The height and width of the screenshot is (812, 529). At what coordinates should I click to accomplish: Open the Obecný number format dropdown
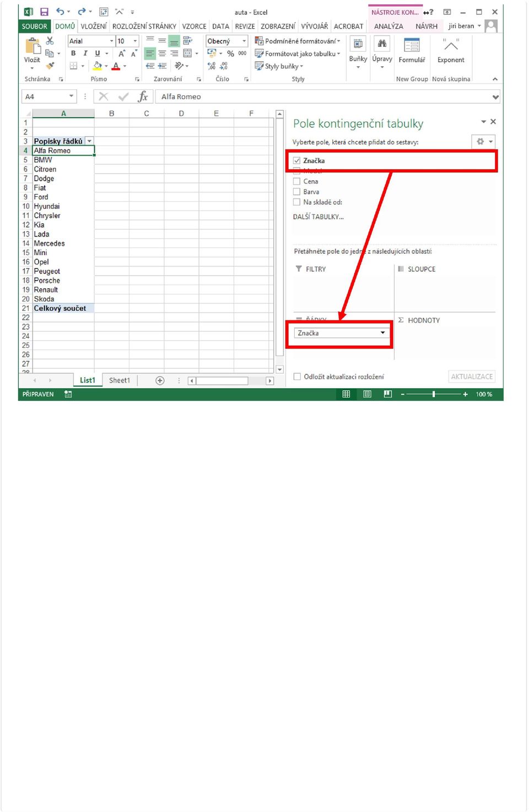point(244,41)
